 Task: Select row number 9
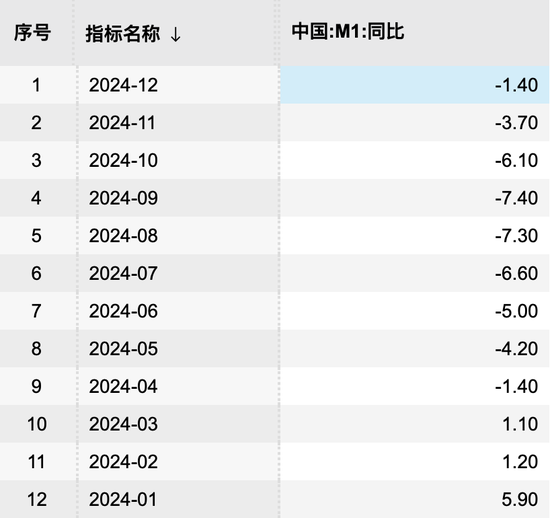36,386
